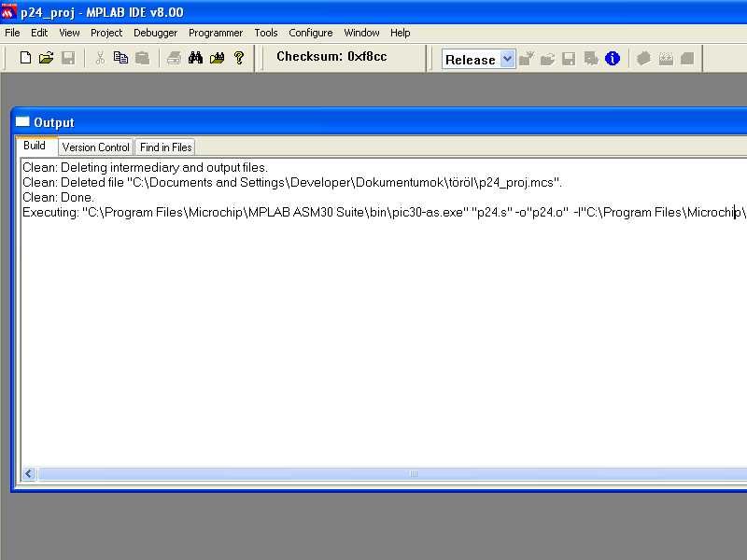Viewport: 747px width, 560px height.
Task: Click the blue info icon
Action: [613, 59]
